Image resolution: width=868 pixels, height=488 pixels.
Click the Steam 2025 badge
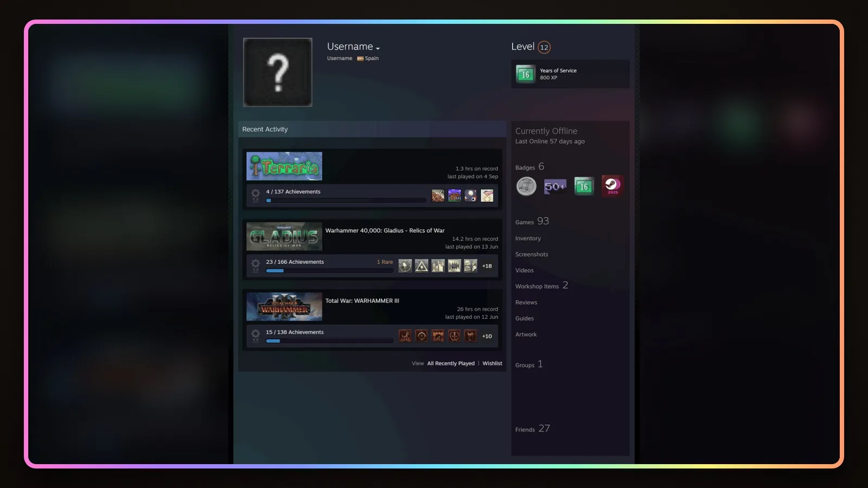coord(612,186)
